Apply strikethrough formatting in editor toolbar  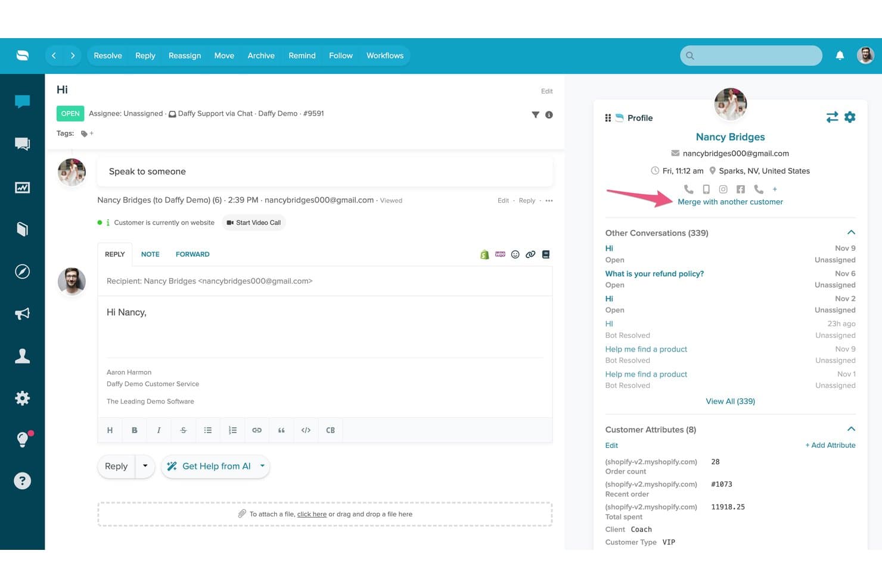183,430
